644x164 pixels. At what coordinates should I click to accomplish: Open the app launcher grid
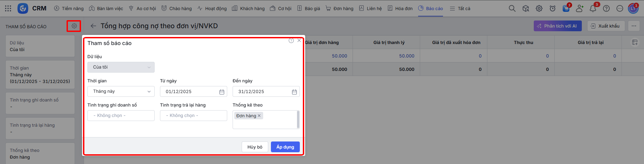8,8
